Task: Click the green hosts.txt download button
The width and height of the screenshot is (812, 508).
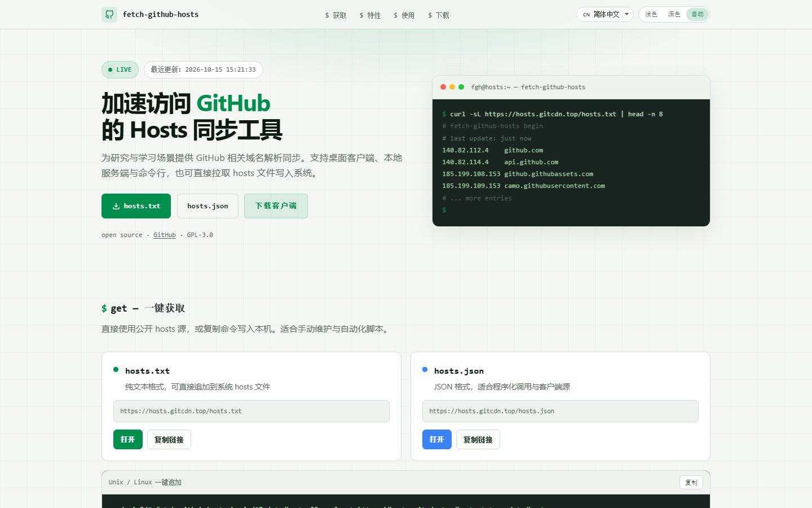Action: (x=136, y=206)
